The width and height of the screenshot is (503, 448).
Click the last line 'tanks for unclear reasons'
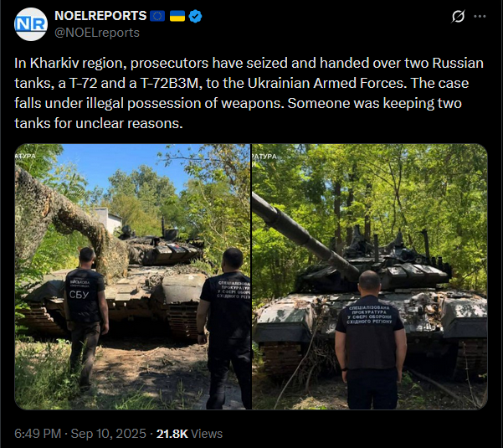[x=98, y=124]
